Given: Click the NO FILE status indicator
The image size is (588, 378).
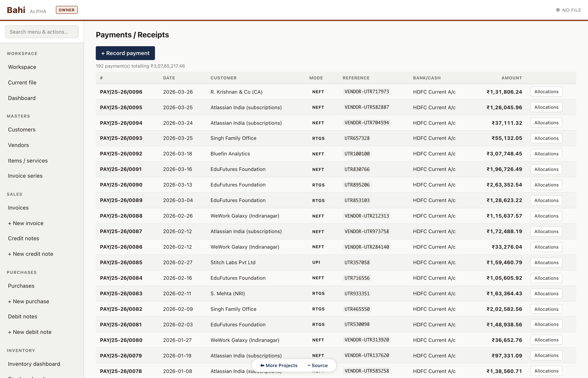Looking at the screenshot, I should coord(568,10).
